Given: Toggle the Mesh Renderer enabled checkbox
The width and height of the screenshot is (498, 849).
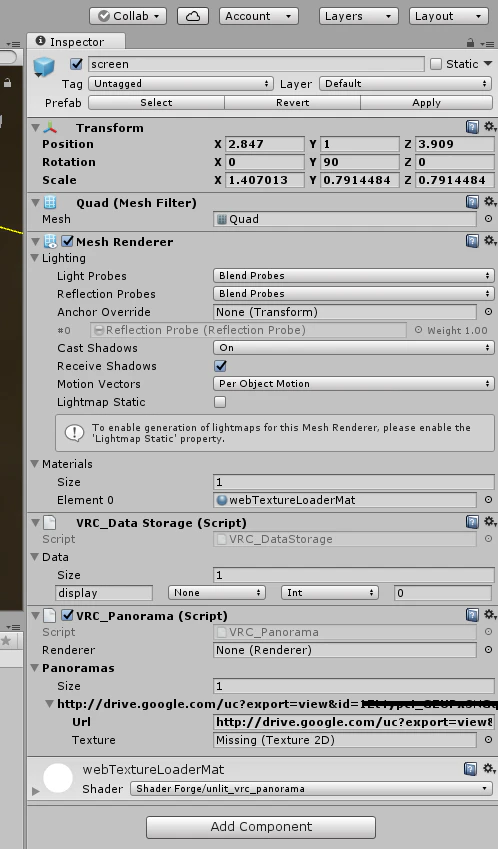Looking at the screenshot, I should tap(67, 241).
